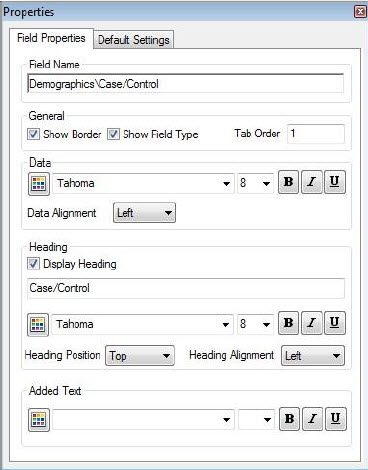Click the Case/Control heading text field
The image size is (368, 470).
pos(186,288)
